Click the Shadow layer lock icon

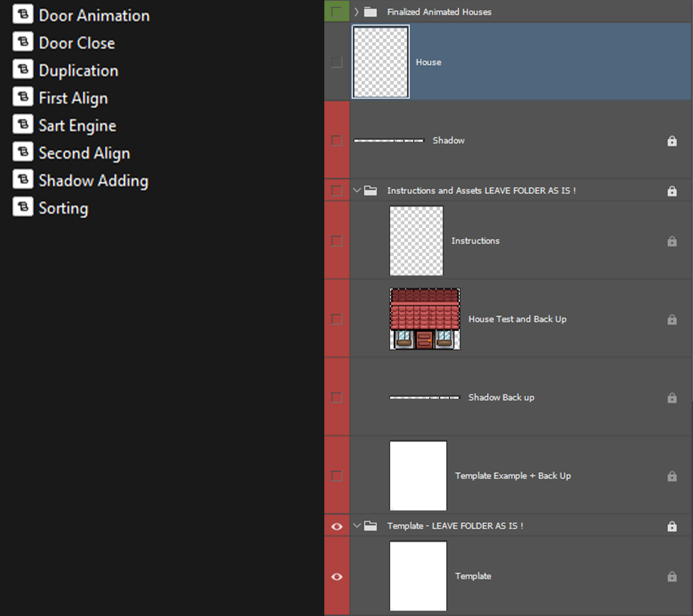[x=672, y=141]
